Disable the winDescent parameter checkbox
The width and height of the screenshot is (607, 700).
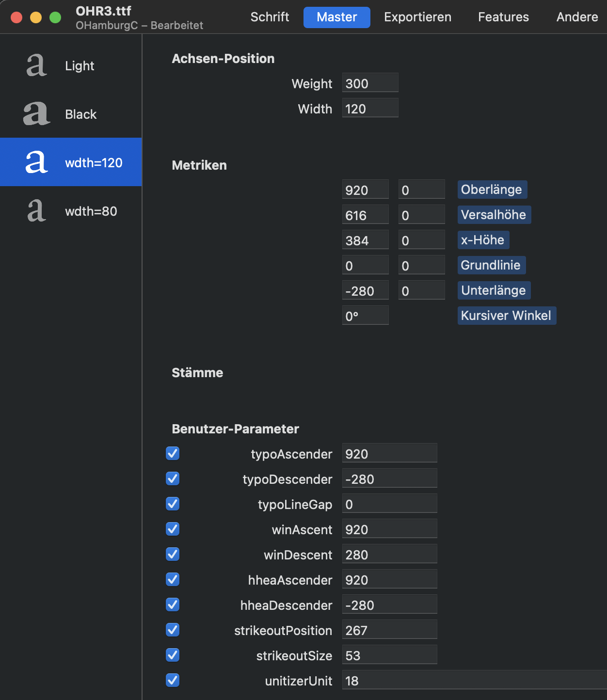(173, 554)
